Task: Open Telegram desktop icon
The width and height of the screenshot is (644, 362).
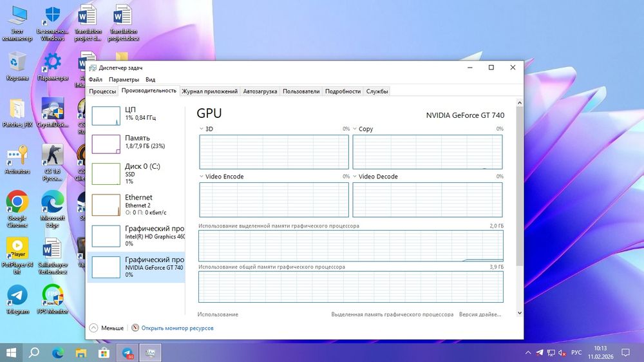Action: click(x=17, y=299)
